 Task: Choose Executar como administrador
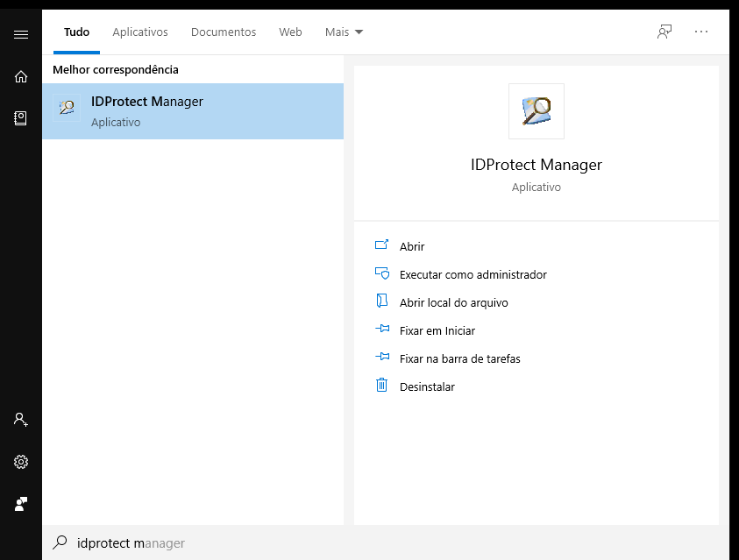point(473,275)
